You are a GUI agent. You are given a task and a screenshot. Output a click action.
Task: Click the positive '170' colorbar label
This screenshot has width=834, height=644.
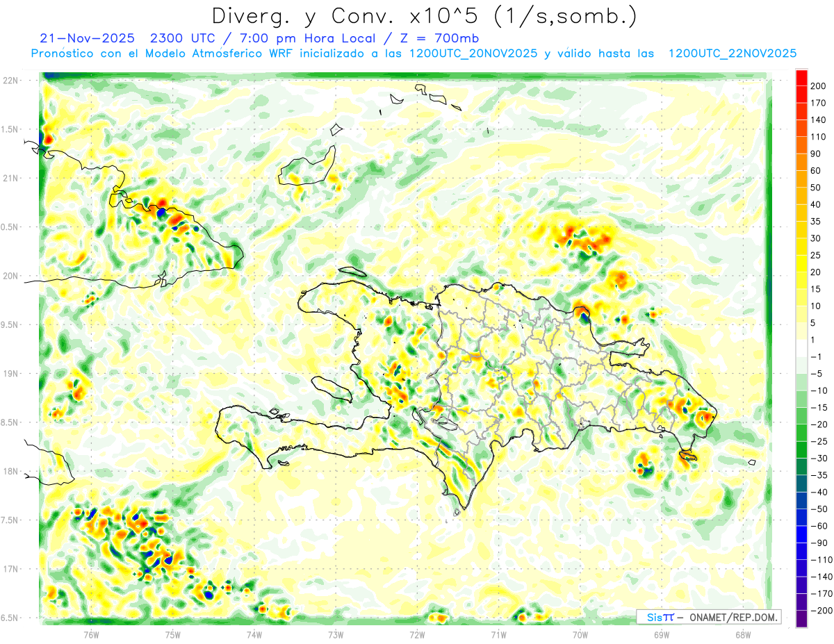pos(819,103)
